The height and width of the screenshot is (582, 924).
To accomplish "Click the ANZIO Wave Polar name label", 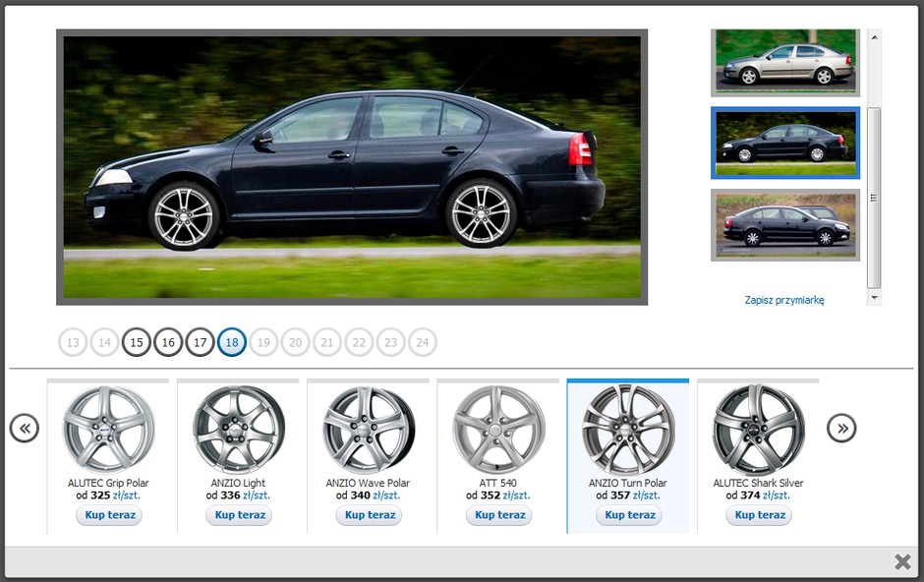I will [x=369, y=483].
